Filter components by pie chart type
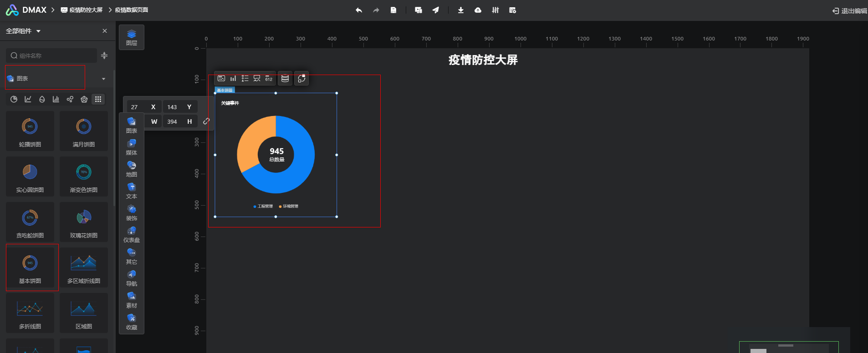The image size is (868, 353). (x=14, y=99)
